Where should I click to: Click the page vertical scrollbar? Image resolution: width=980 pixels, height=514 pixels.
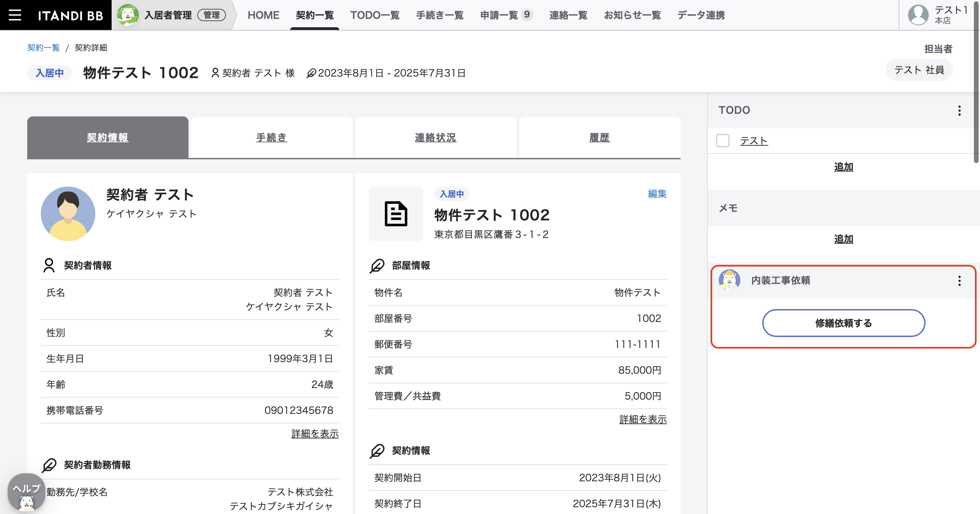tap(977, 82)
